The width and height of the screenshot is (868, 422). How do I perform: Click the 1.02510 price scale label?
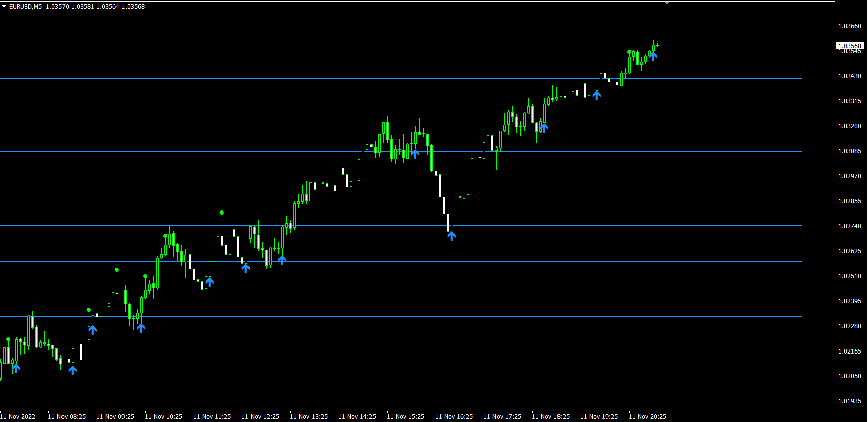point(850,276)
